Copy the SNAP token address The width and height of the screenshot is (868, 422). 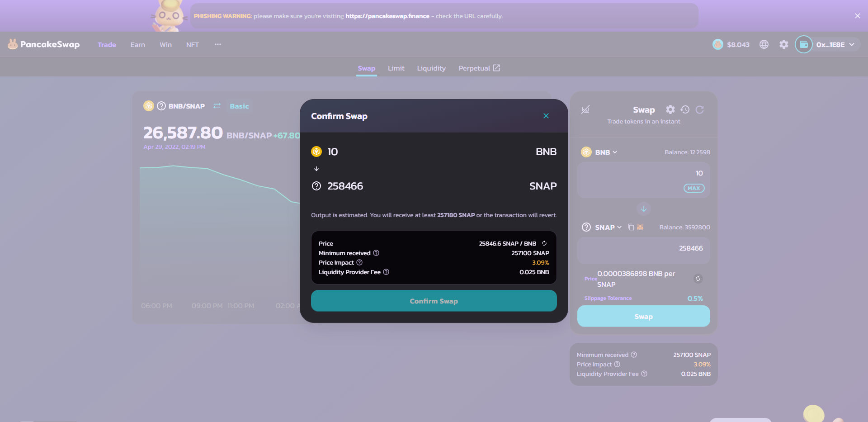tap(631, 227)
